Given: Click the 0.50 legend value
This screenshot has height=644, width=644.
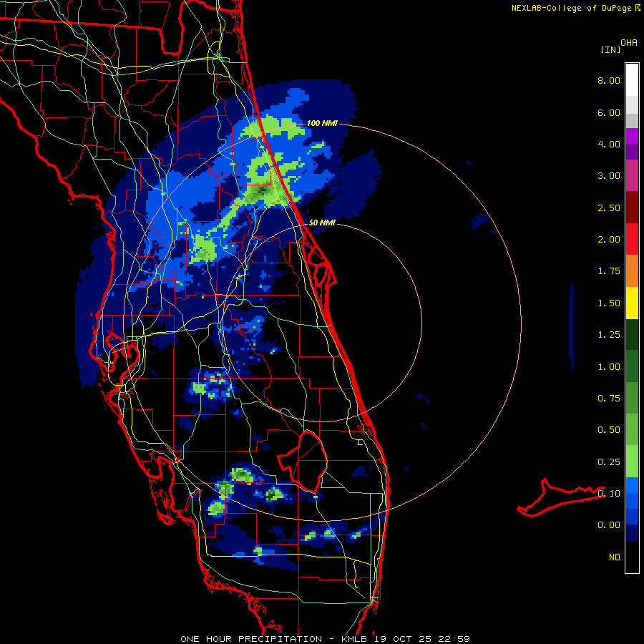Looking at the screenshot, I should [x=608, y=430].
